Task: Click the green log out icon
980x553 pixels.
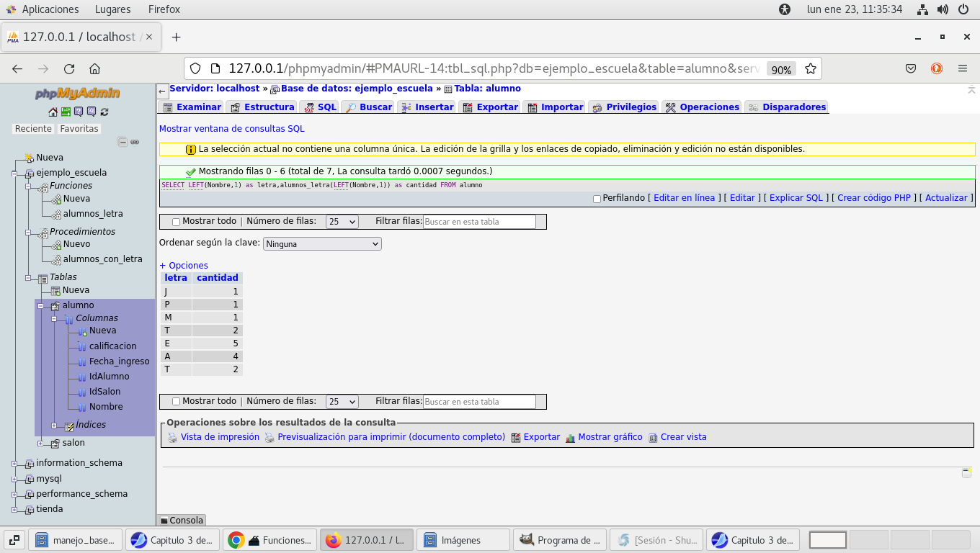Action: (66, 112)
